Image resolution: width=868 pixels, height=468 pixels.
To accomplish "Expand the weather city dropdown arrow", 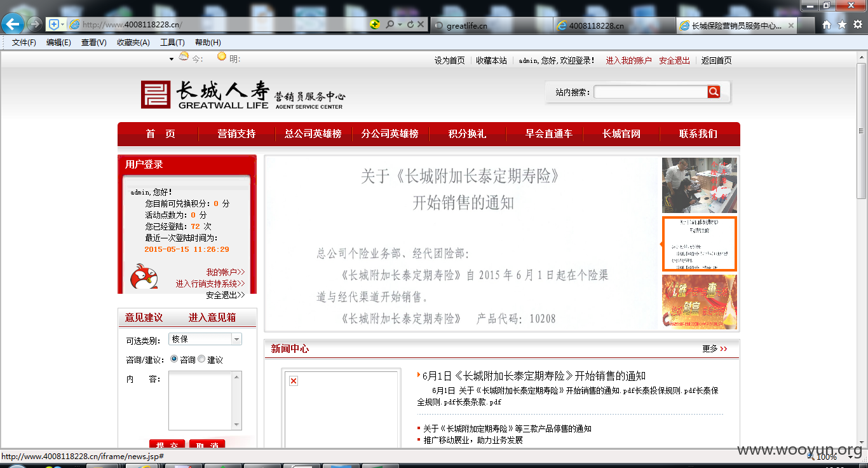I will (172, 59).
